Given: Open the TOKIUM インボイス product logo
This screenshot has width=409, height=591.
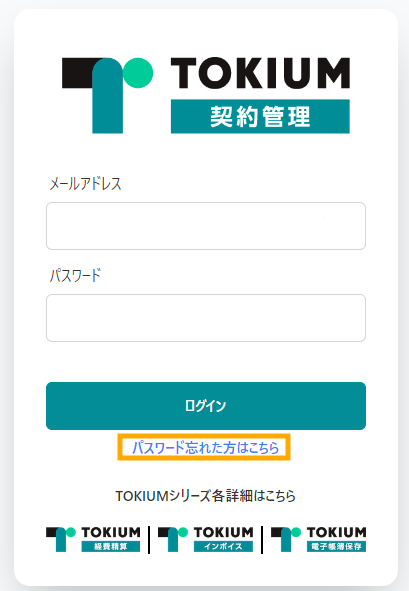Looking at the screenshot, I should (x=205, y=539).
